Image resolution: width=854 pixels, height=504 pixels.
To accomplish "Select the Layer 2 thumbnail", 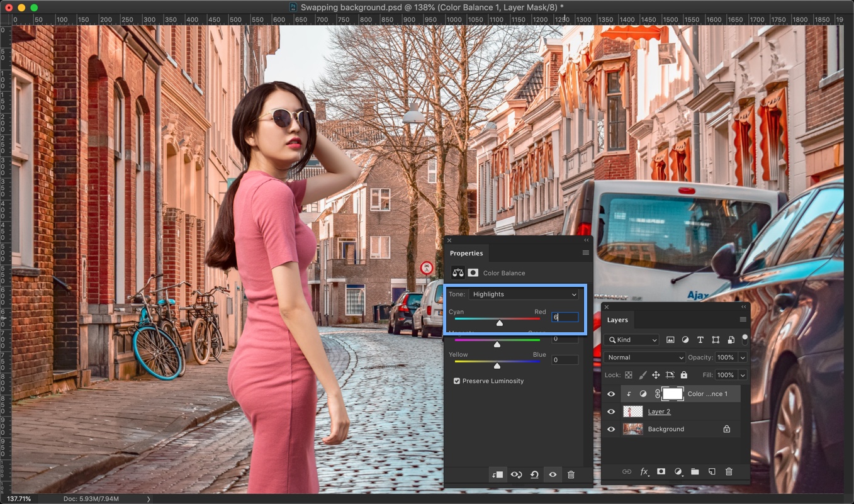I will click(633, 412).
